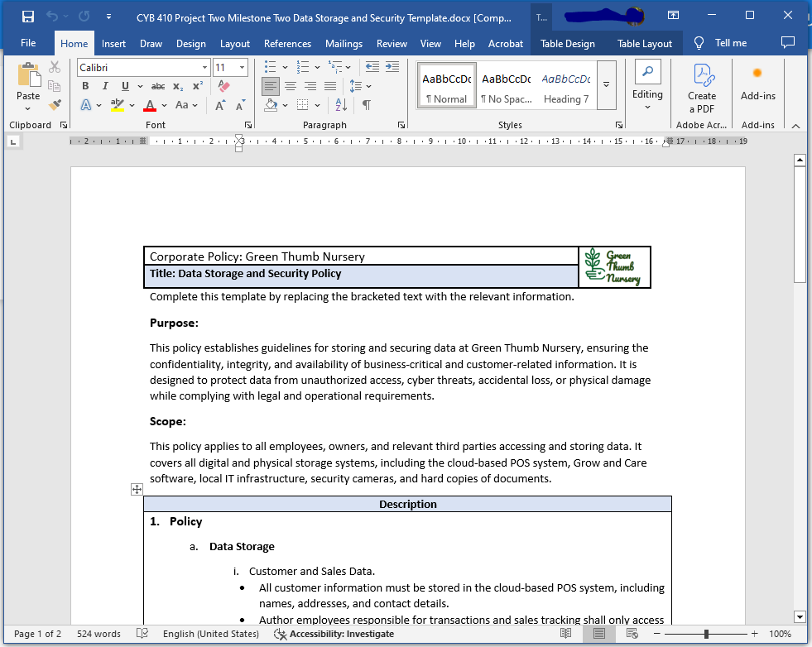Select the Format Painter brush
The height and width of the screenshot is (647, 812).
coord(55,105)
